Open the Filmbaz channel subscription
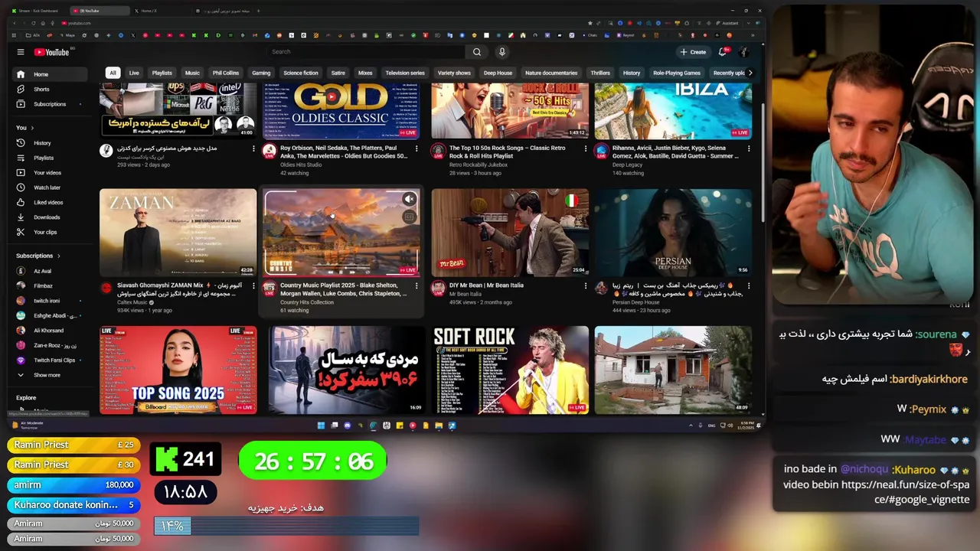980x551 pixels. [51, 285]
